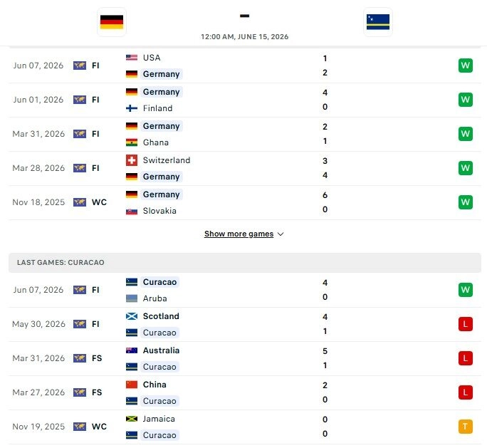Click the Scotland flag icon
Viewport: 487px width, 448px height.
coord(132,316)
